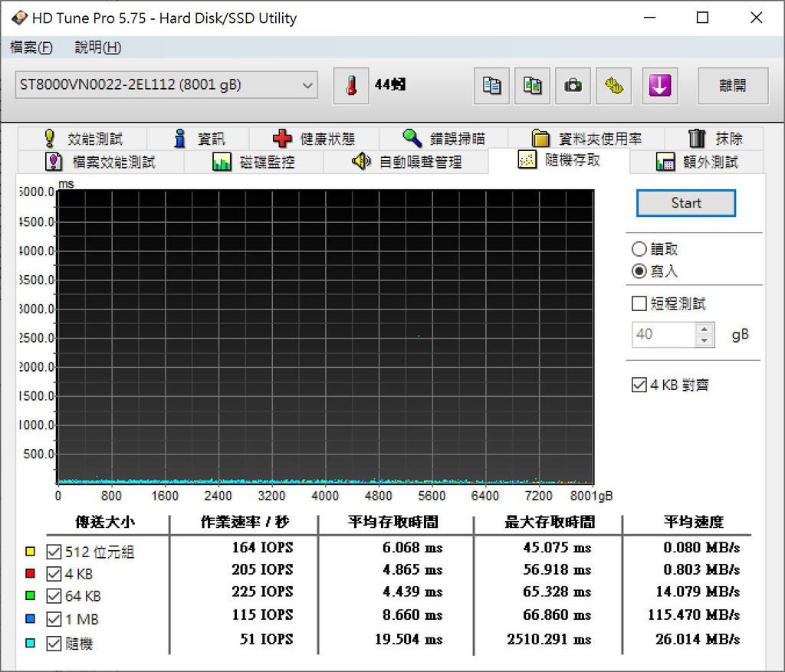The height and width of the screenshot is (672, 785).
Task: Click the random access results graph
Action: point(325,336)
